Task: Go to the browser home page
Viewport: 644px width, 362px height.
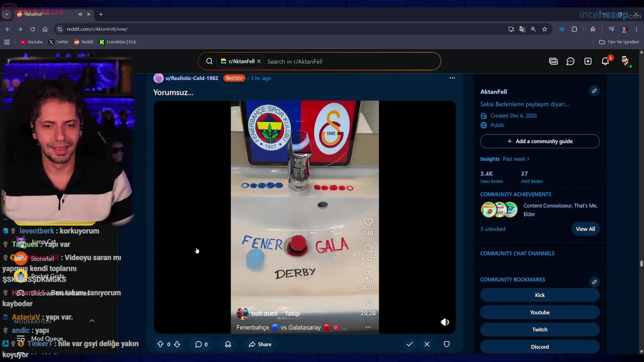Action: (x=45, y=29)
